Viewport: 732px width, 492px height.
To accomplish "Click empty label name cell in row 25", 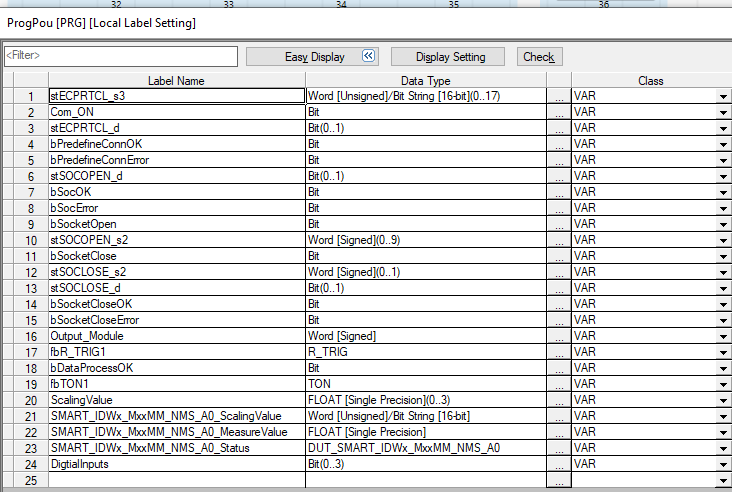I will (x=177, y=480).
